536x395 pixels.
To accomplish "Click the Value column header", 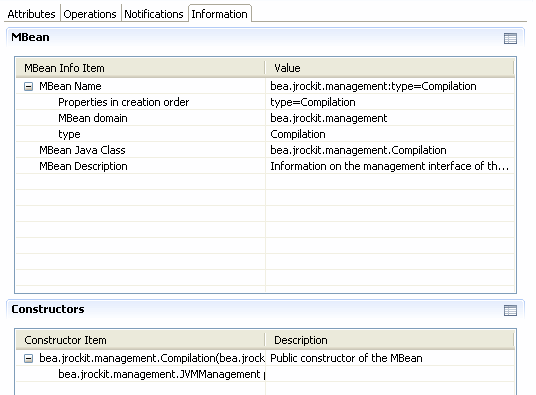I will click(x=389, y=68).
